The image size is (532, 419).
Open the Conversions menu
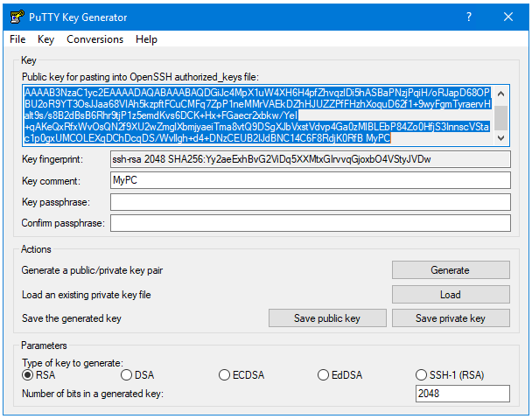94,39
